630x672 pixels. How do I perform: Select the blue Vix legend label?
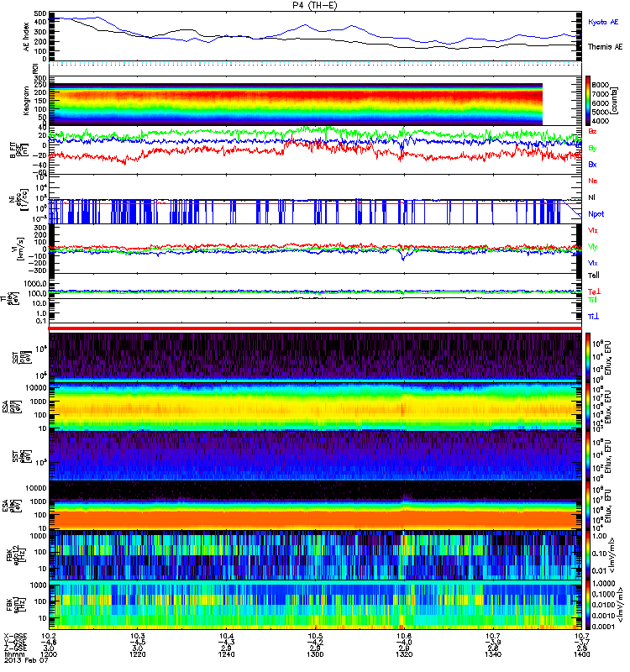[x=593, y=263]
